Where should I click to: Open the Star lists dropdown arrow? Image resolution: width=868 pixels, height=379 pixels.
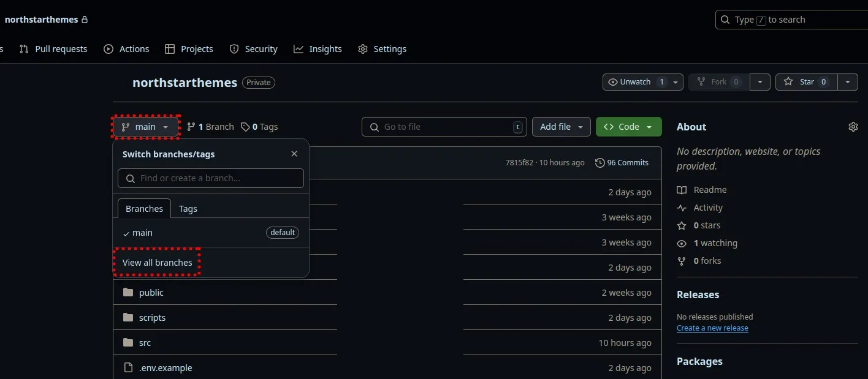[x=848, y=82]
